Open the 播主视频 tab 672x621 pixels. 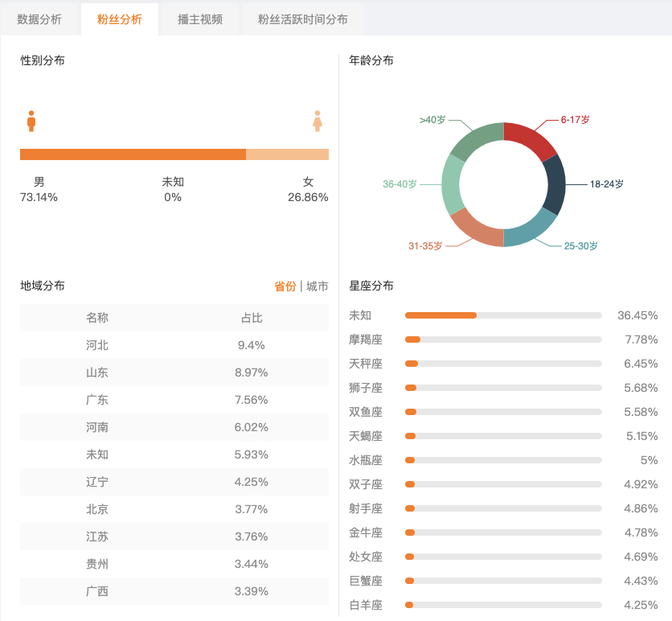[200, 19]
